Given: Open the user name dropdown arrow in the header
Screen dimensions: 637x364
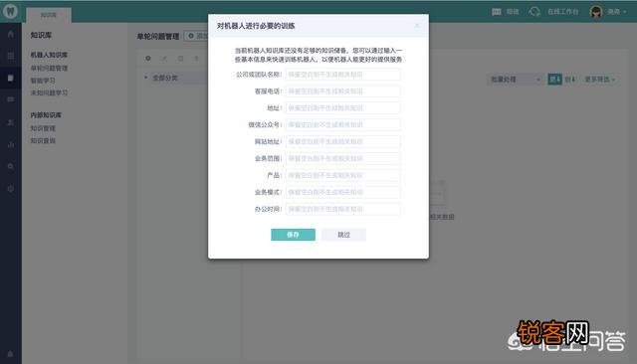Looking at the screenshot, I should [624, 12].
